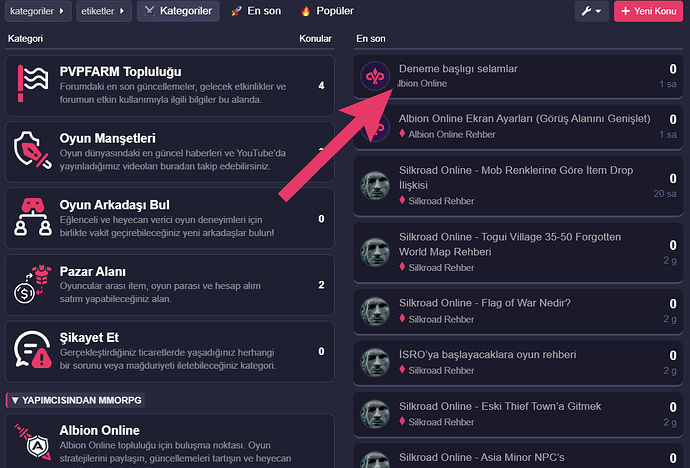Image resolution: width=690 pixels, height=468 pixels.
Task: Open the kategoriler dropdown filter
Action: click(x=38, y=11)
